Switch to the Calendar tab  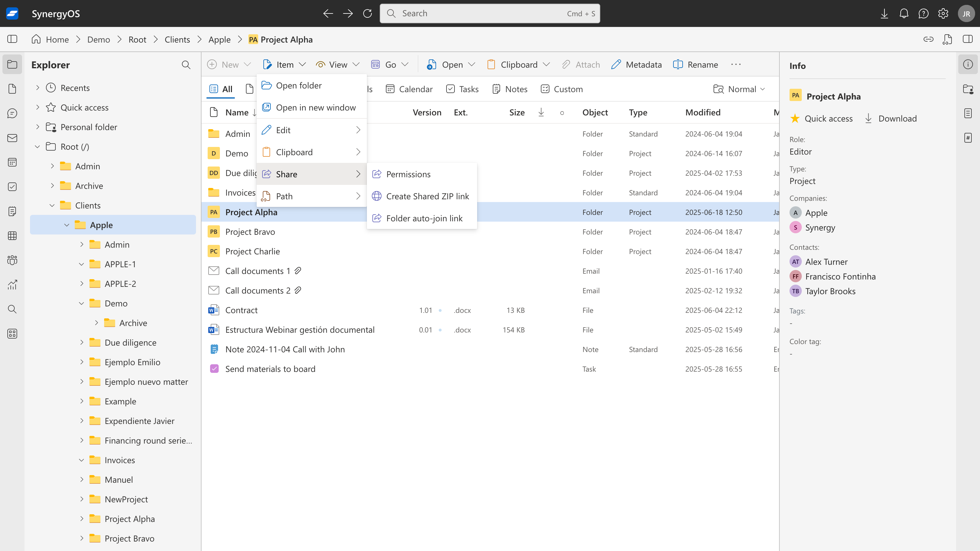tap(409, 89)
